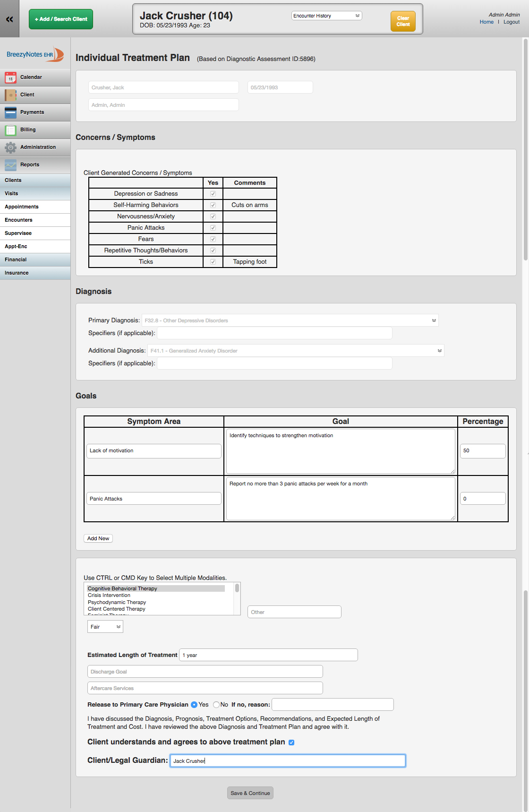The image size is (529, 812).
Task: Open the Visits sidebar menu item
Action: pos(35,194)
